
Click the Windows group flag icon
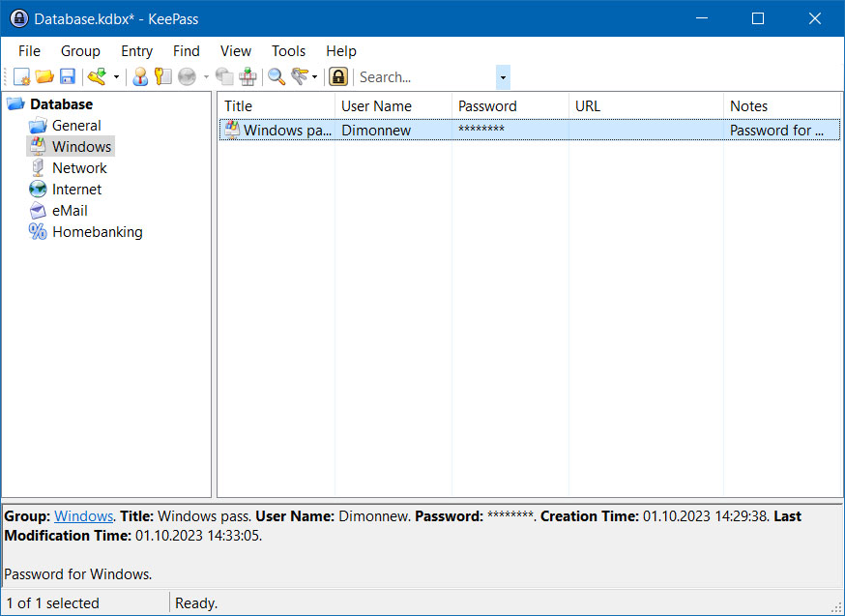pyautogui.click(x=38, y=147)
